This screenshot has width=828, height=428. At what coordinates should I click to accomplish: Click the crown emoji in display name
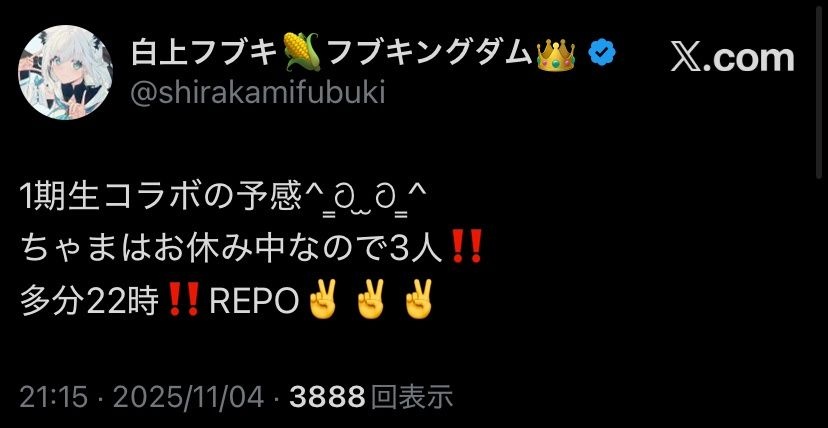click(556, 53)
